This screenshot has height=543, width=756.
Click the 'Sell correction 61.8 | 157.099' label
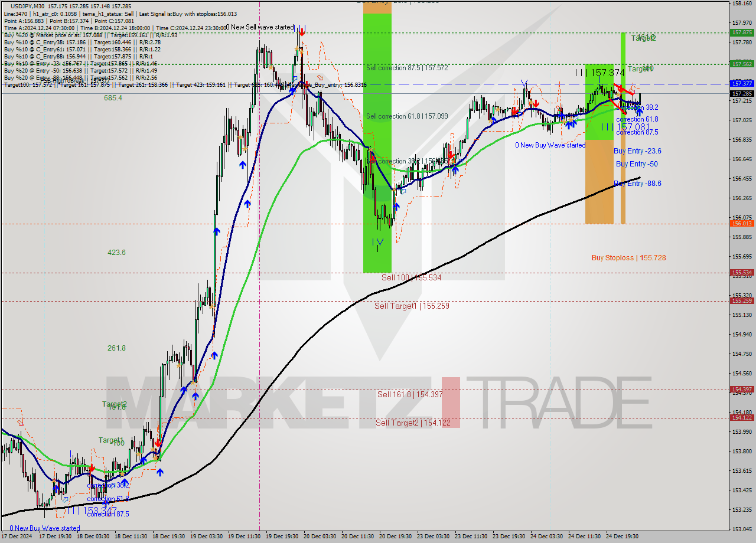pos(407,116)
